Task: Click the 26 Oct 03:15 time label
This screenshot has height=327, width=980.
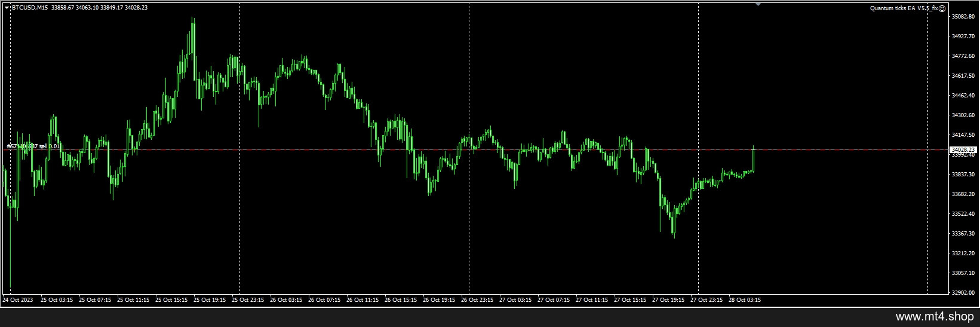Action: click(x=286, y=300)
